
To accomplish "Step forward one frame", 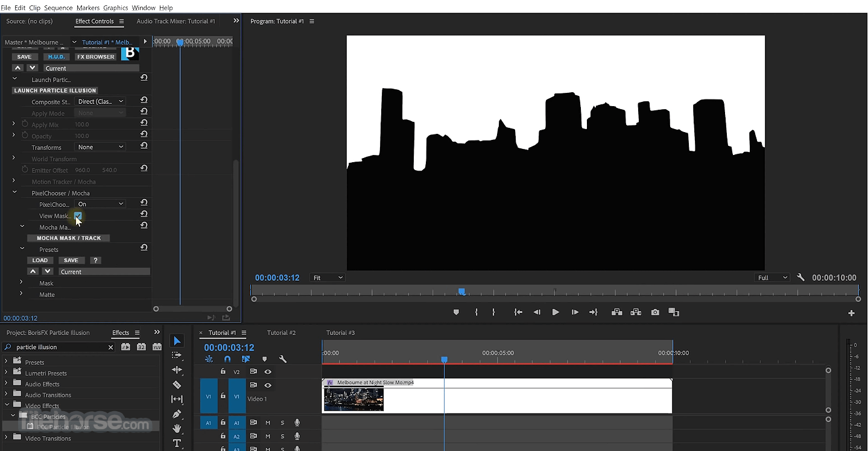I will 575,312.
